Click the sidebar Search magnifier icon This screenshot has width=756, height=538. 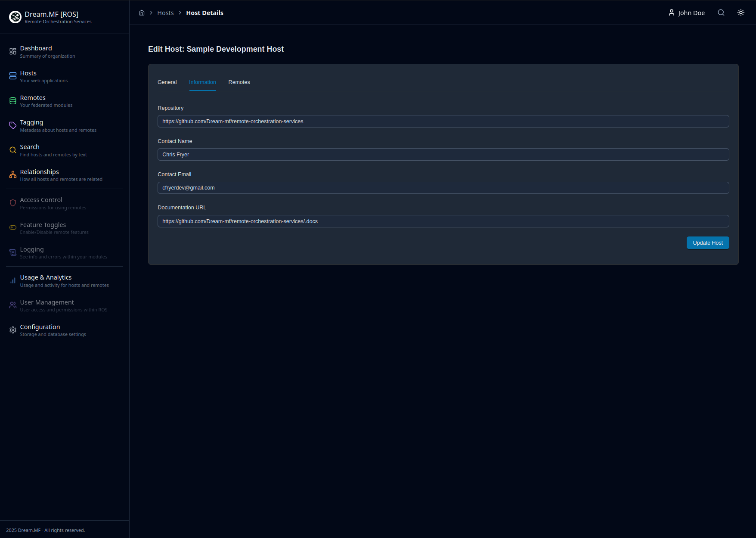tap(13, 150)
